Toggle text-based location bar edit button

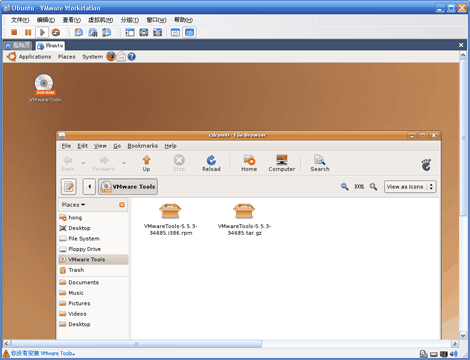[69, 187]
